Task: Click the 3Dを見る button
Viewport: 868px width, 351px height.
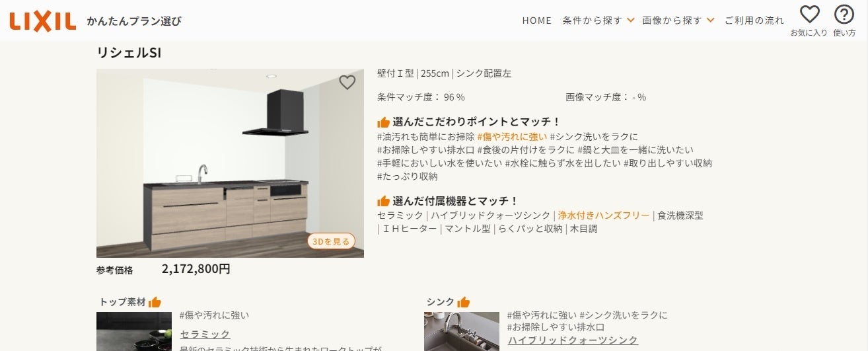Action: coord(331,241)
